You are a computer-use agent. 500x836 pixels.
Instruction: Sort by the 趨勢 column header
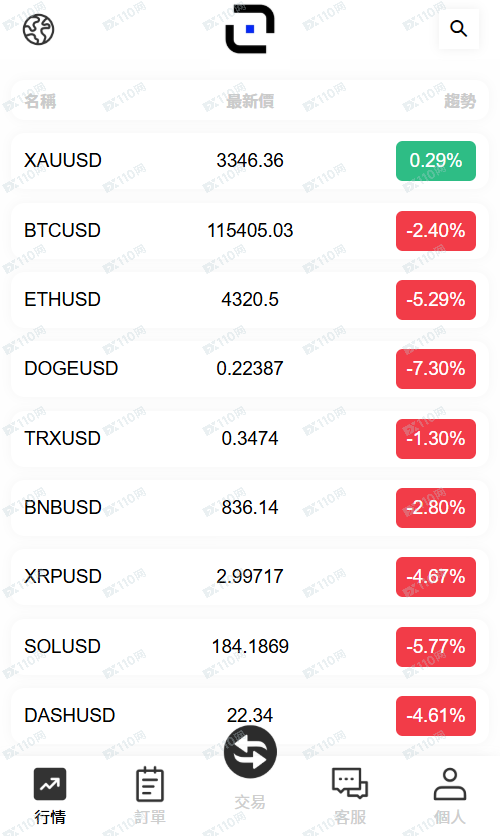[459, 101]
